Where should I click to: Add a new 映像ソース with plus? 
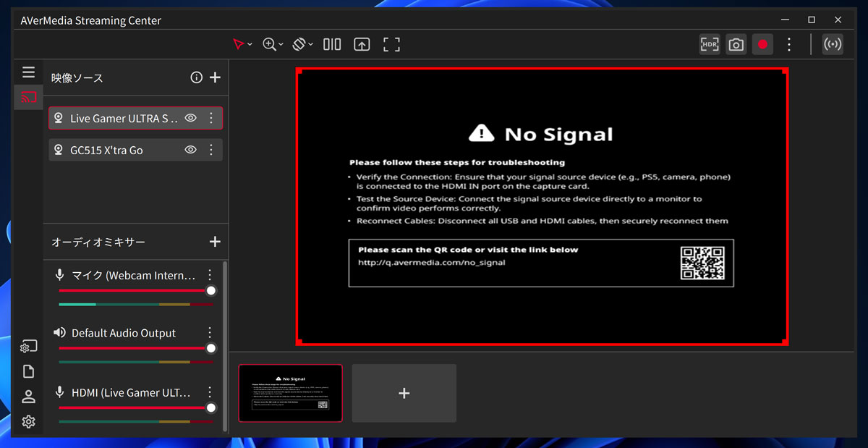(x=215, y=77)
